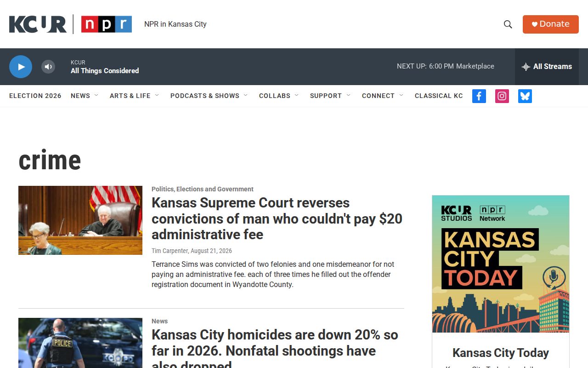Image resolution: width=588 pixels, height=368 pixels.
Task: Open the Support menu
Action: coord(326,96)
